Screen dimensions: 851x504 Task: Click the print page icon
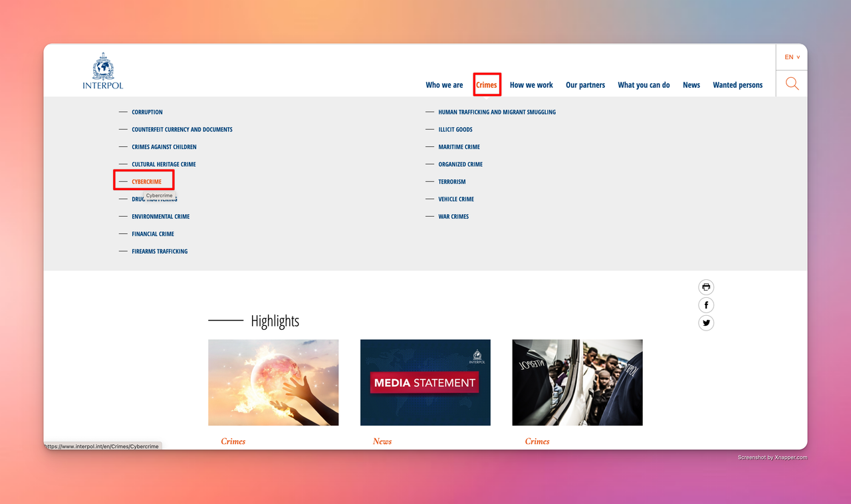click(706, 287)
